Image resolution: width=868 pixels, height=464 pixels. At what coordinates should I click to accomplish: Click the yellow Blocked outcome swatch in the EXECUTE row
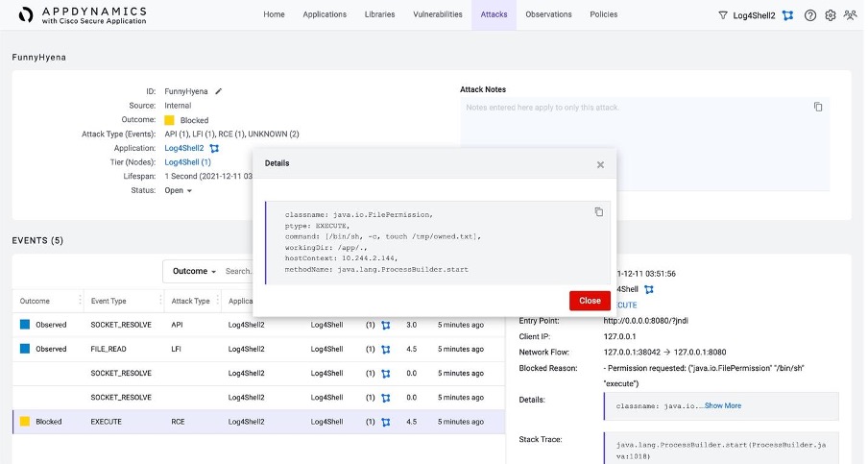25,421
